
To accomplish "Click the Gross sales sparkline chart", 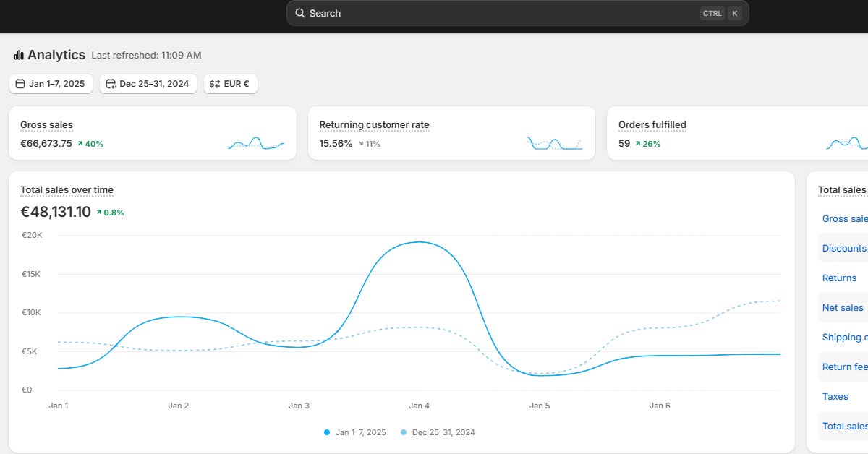I will click(257, 142).
